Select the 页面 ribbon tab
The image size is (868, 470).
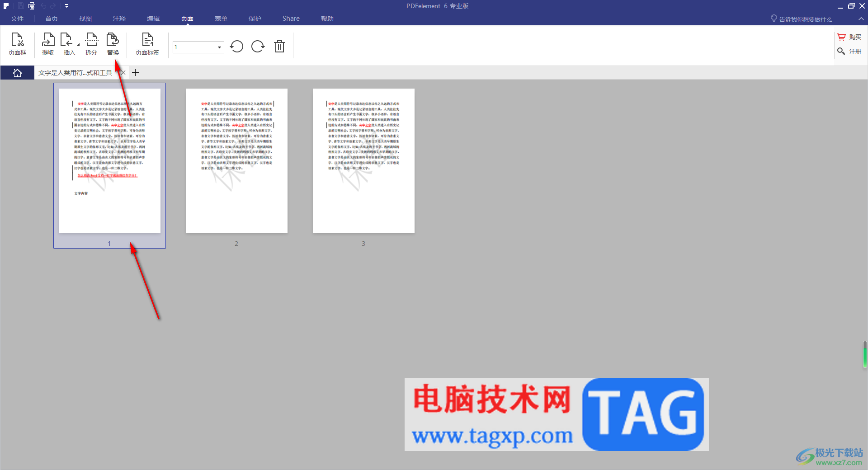point(187,19)
